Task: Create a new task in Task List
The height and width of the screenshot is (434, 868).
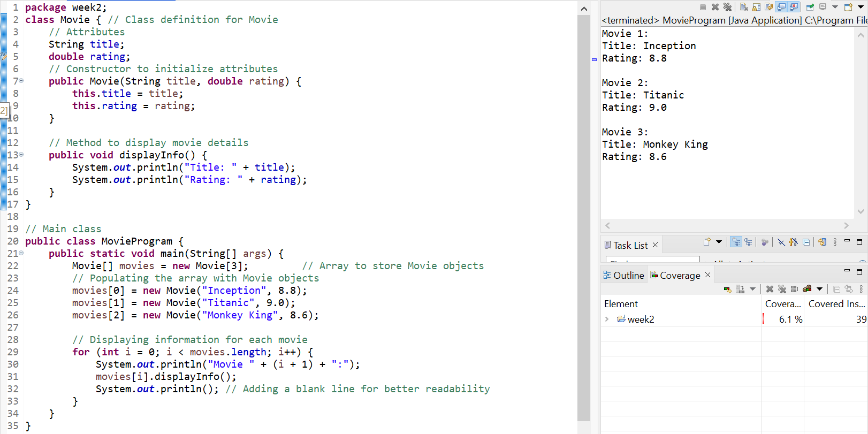Action: pyautogui.click(x=707, y=242)
